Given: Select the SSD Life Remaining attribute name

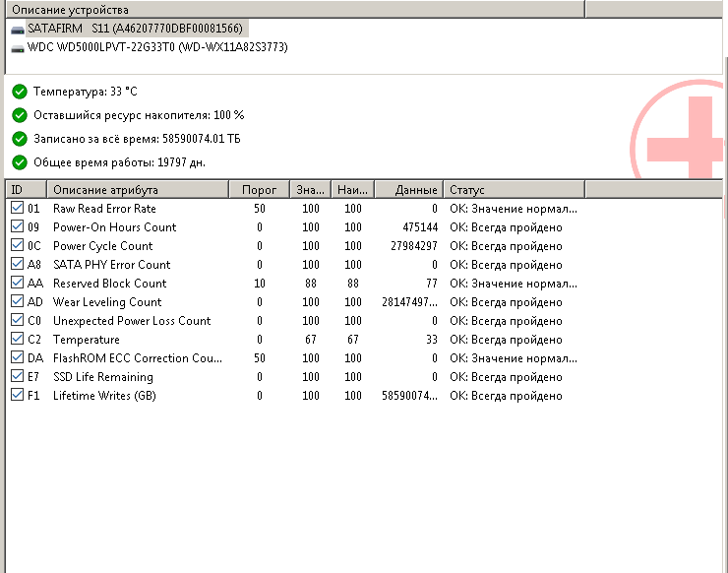Looking at the screenshot, I should (x=103, y=377).
